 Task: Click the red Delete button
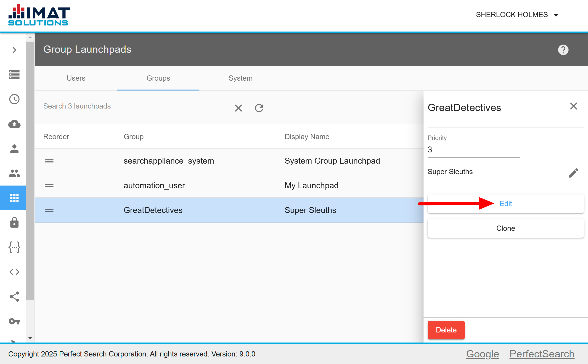446,330
